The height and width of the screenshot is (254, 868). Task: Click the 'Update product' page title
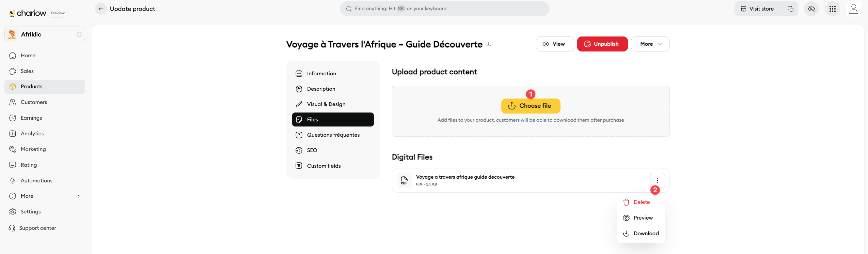pyautogui.click(x=132, y=9)
